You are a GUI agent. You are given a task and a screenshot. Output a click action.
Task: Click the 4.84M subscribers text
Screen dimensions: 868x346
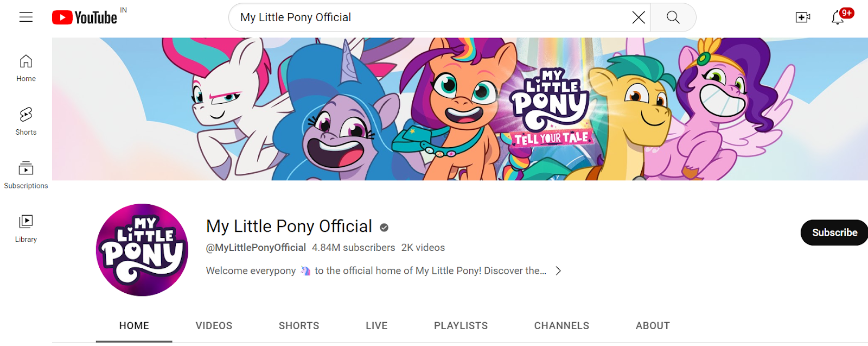point(354,248)
